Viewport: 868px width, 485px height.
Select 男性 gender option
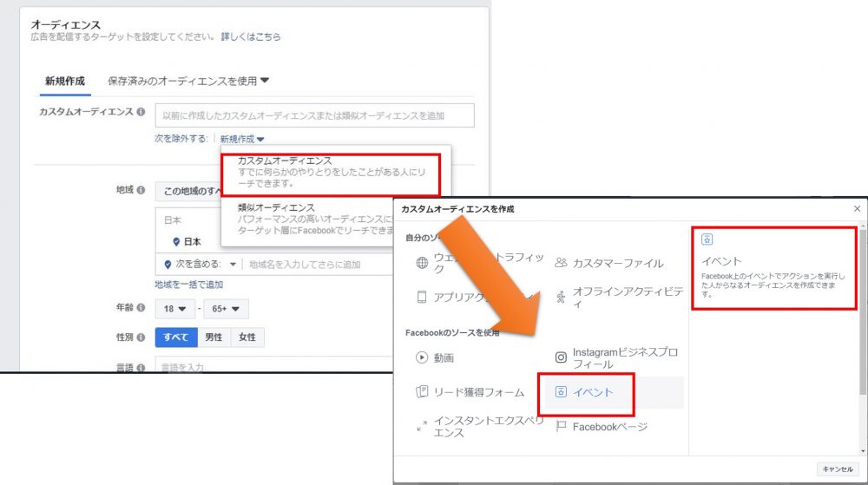[214, 338]
